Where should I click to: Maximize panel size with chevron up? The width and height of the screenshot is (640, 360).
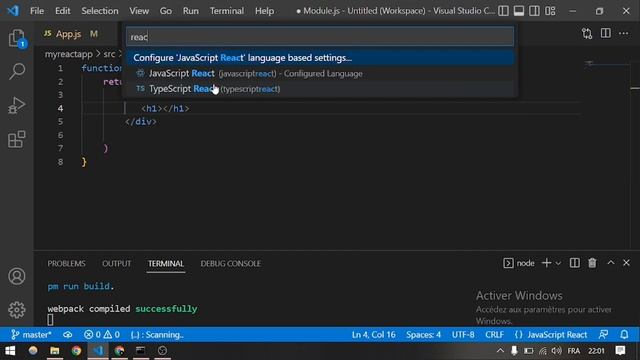(611, 263)
